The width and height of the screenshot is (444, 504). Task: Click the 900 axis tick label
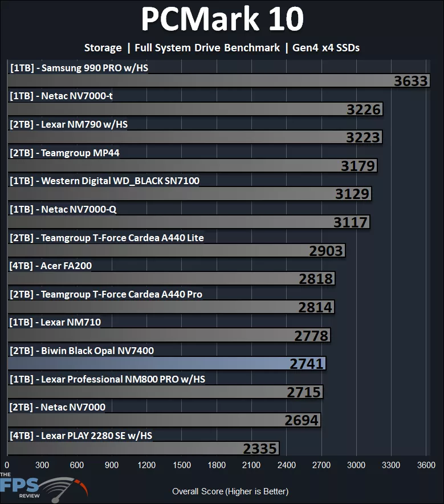tap(112, 465)
